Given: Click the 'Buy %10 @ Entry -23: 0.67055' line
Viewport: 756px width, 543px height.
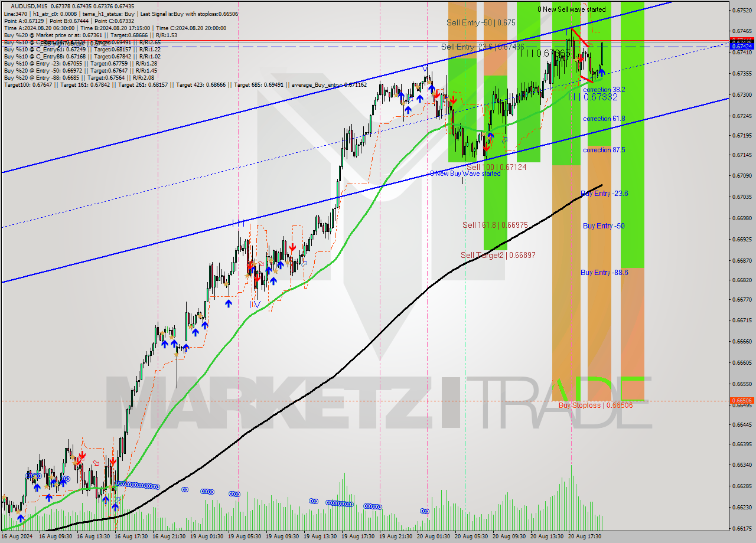Looking at the screenshot, I should coord(80,63).
